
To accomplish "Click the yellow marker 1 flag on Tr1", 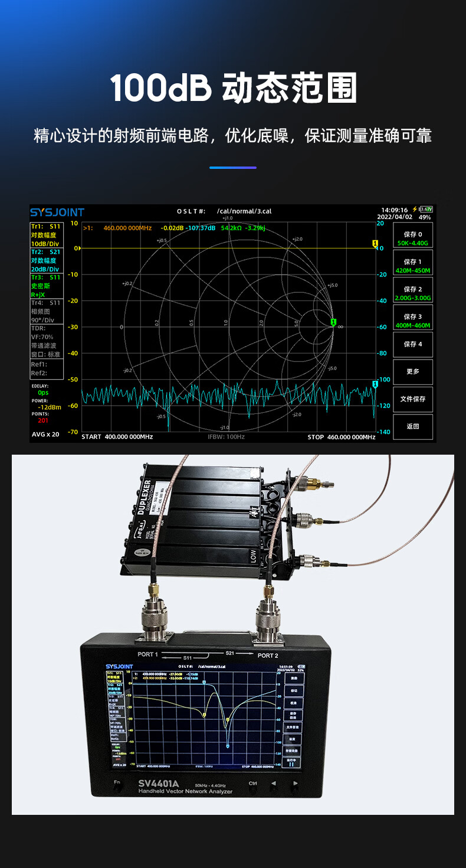I will pyautogui.click(x=375, y=243).
